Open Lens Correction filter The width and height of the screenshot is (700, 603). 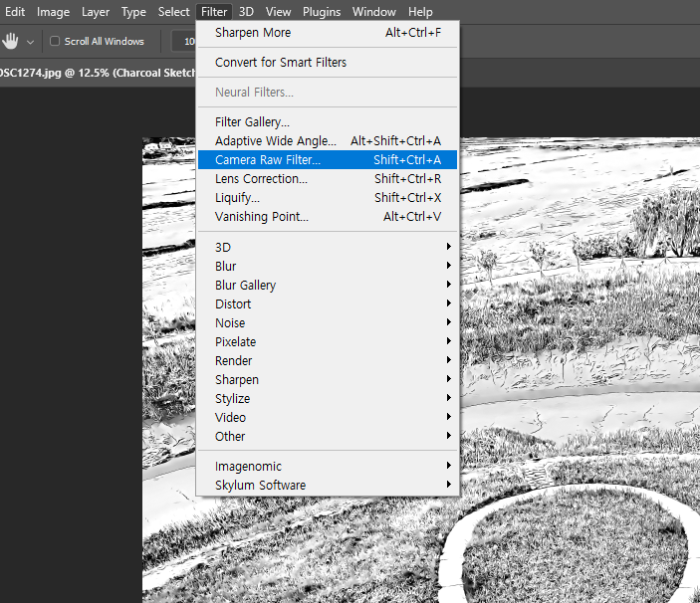click(x=328, y=179)
